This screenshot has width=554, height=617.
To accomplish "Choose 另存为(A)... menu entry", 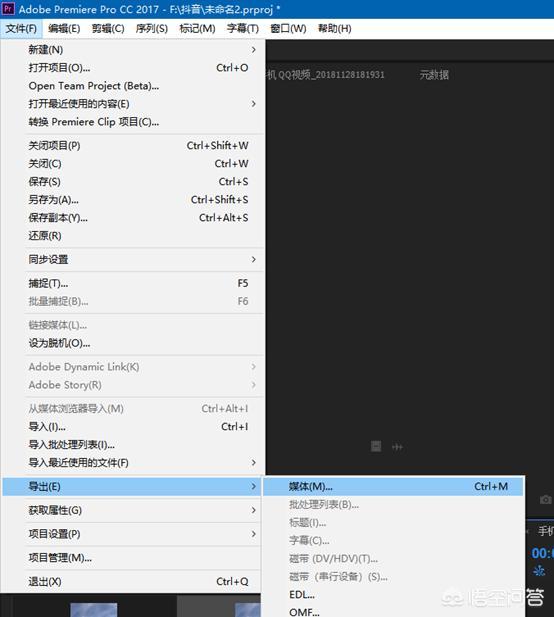I will tap(132, 200).
